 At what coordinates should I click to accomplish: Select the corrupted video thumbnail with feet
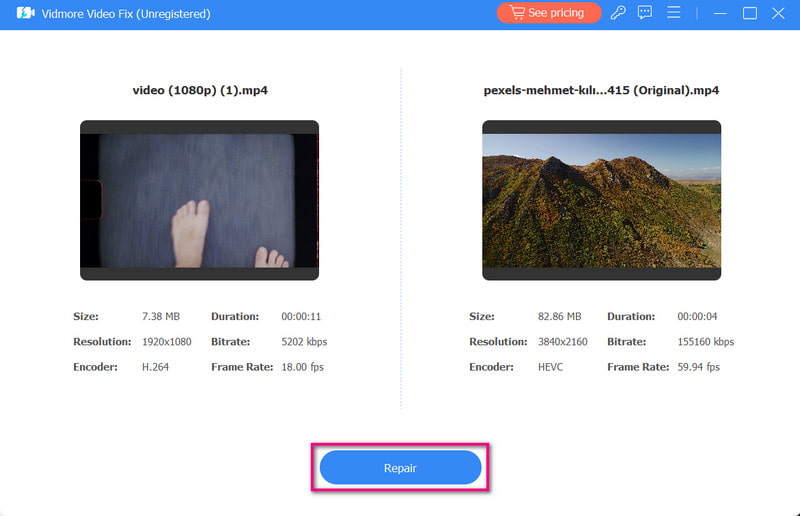pos(199,200)
